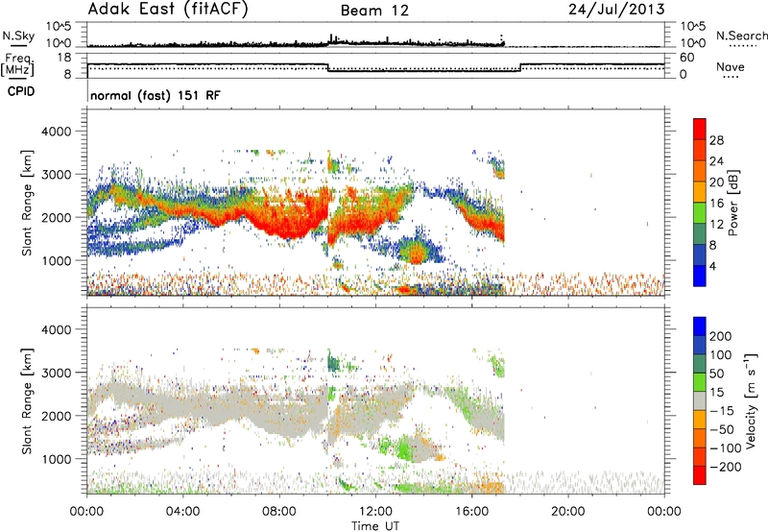
Task: Click the '16:00' time tick label
Action: click(471, 512)
